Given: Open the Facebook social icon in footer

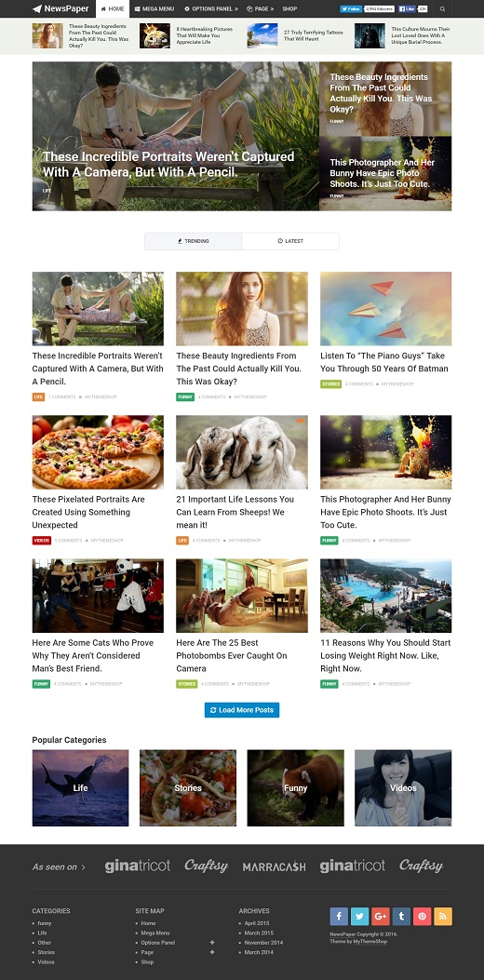Looking at the screenshot, I should pos(338,917).
